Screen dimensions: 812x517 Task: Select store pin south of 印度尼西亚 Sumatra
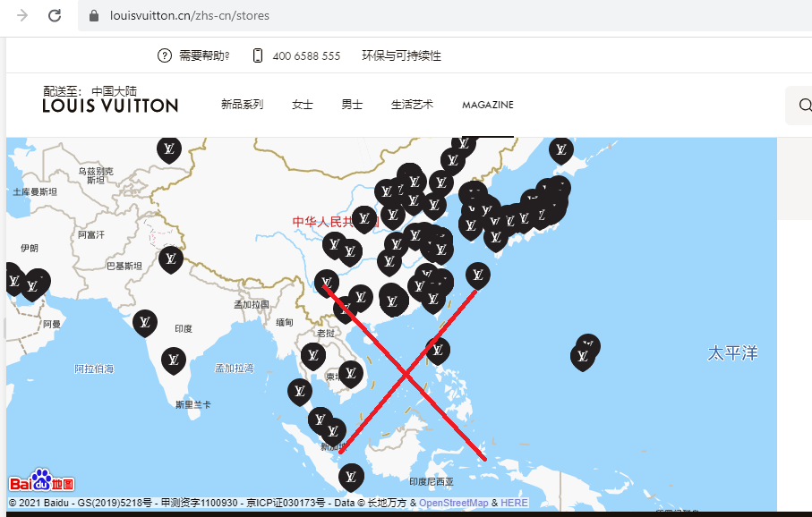point(351,477)
